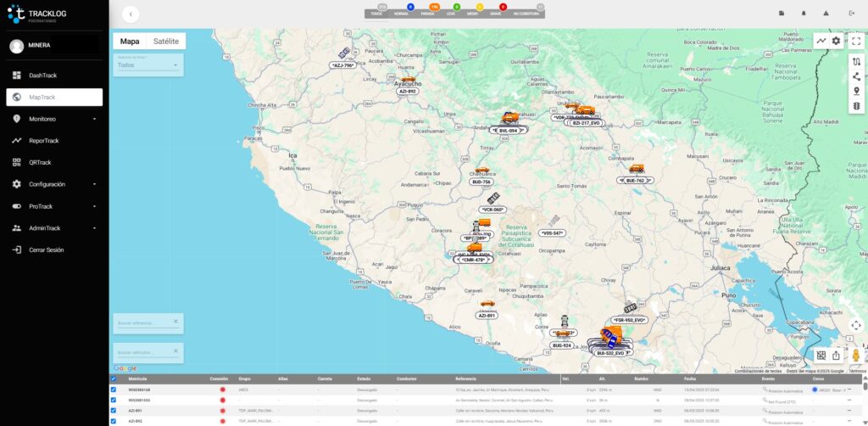The height and width of the screenshot is (426, 868).
Task: Click the notifications bell icon
Action: [804, 14]
